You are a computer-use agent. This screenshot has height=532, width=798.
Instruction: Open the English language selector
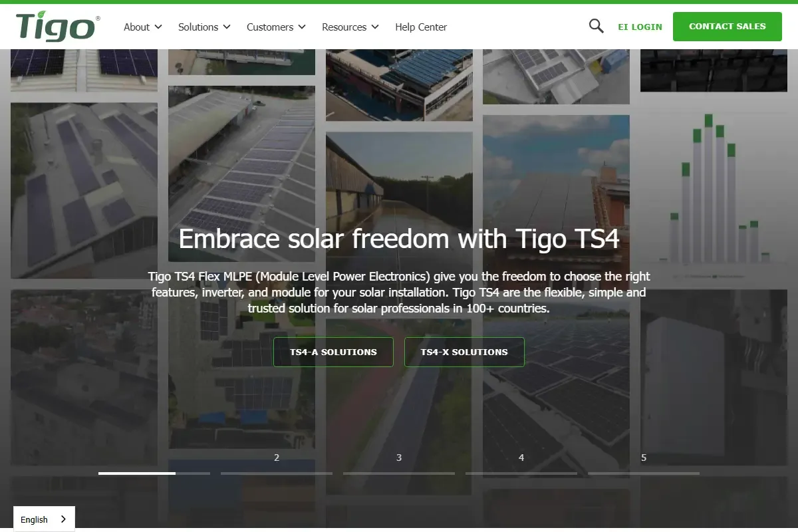(x=44, y=519)
